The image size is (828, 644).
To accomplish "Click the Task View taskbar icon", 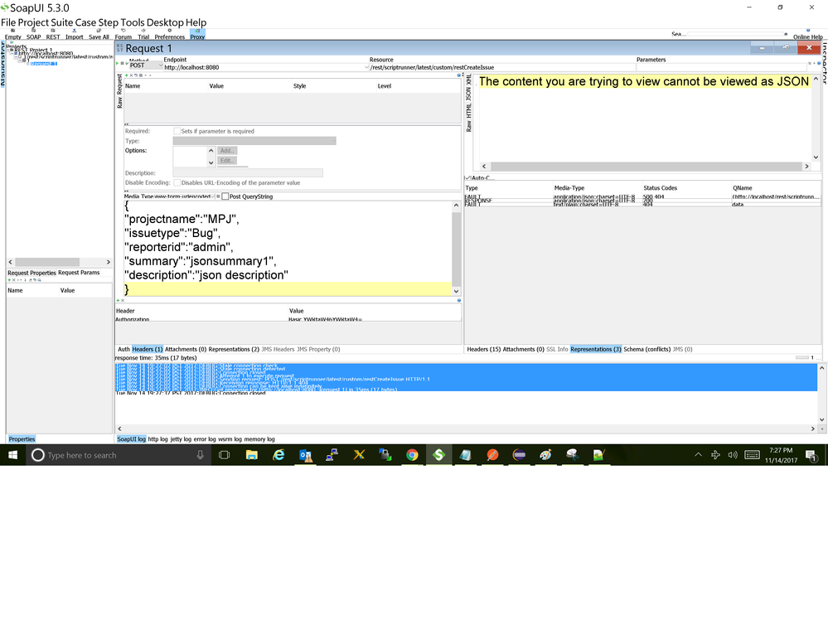I will click(x=224, y=455).
